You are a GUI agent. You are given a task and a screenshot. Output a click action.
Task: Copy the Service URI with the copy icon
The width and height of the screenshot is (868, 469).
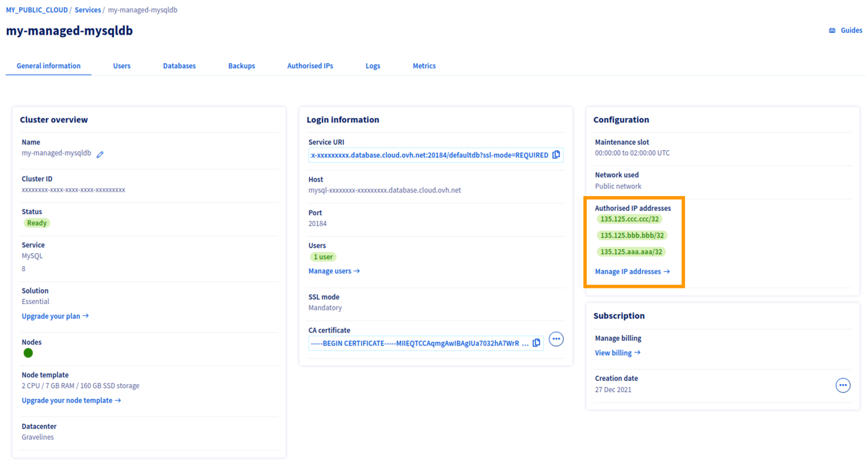click(556, 154)
